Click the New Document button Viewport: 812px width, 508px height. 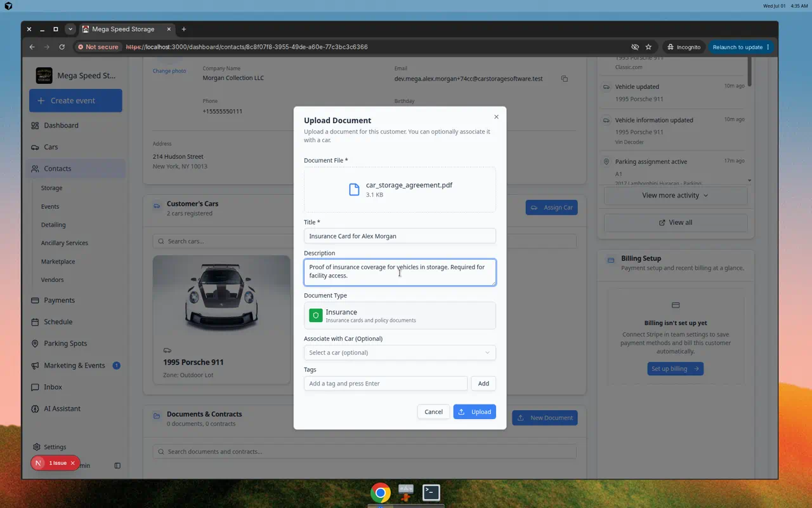click(x=545, y=418)
